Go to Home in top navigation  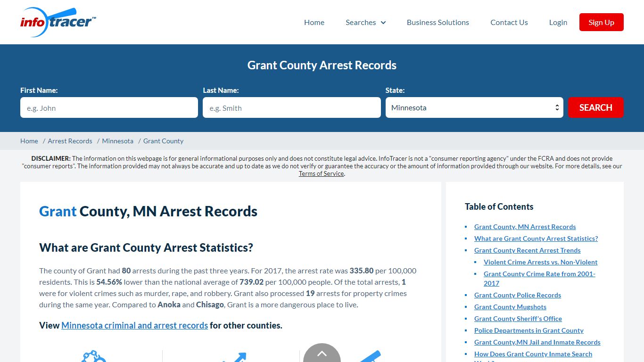314,22
